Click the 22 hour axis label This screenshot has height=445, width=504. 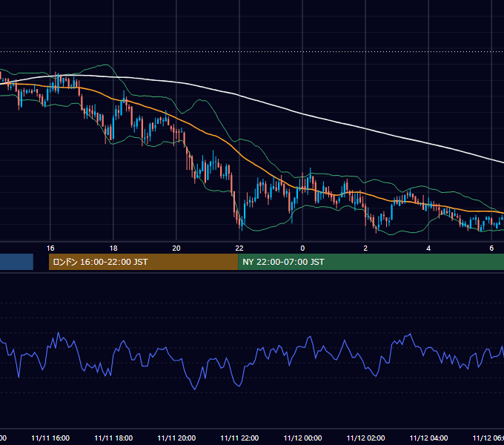tap(239, 248)
